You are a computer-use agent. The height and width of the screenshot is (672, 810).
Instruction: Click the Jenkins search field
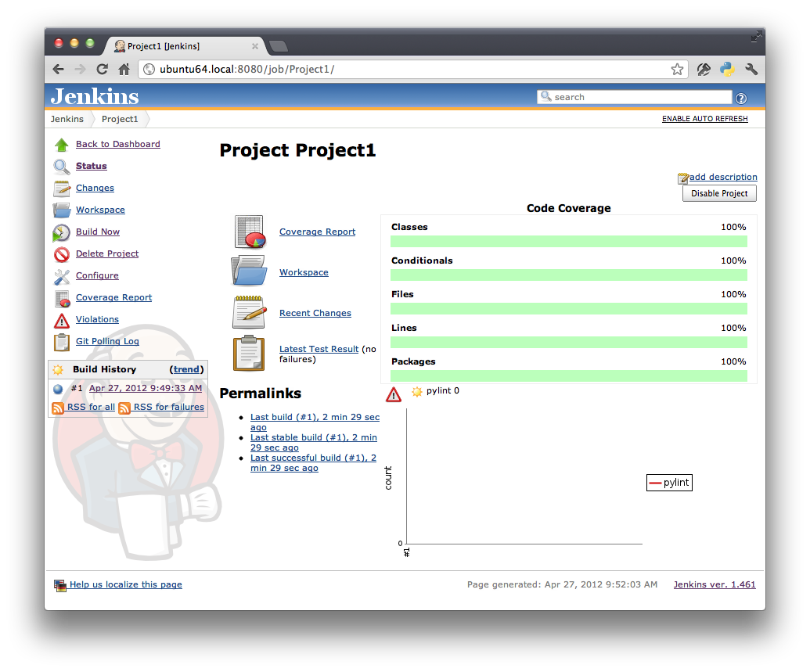pos(635,97)
